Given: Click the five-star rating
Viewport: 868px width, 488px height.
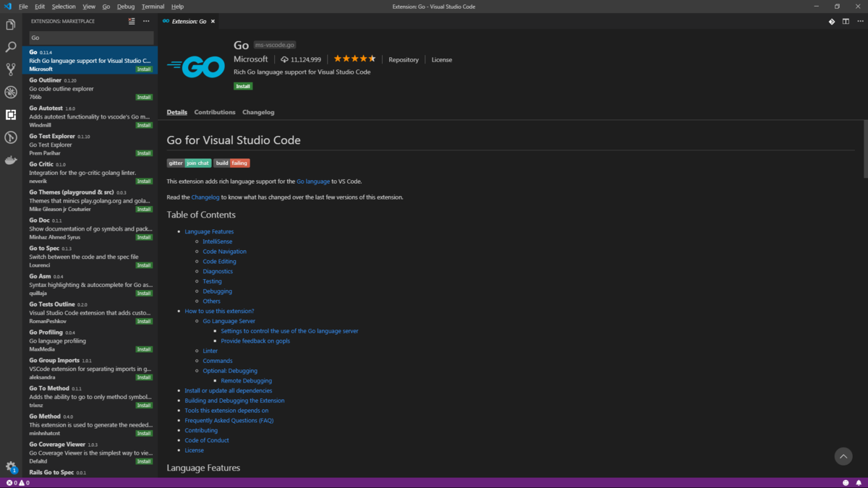Looking at the screenshot, I should (354, 59).
